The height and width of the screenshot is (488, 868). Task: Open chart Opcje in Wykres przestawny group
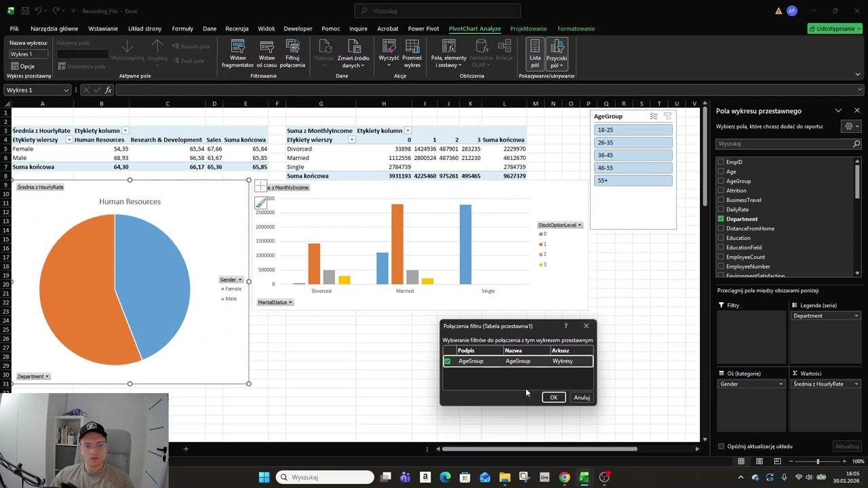pos(22,66)
